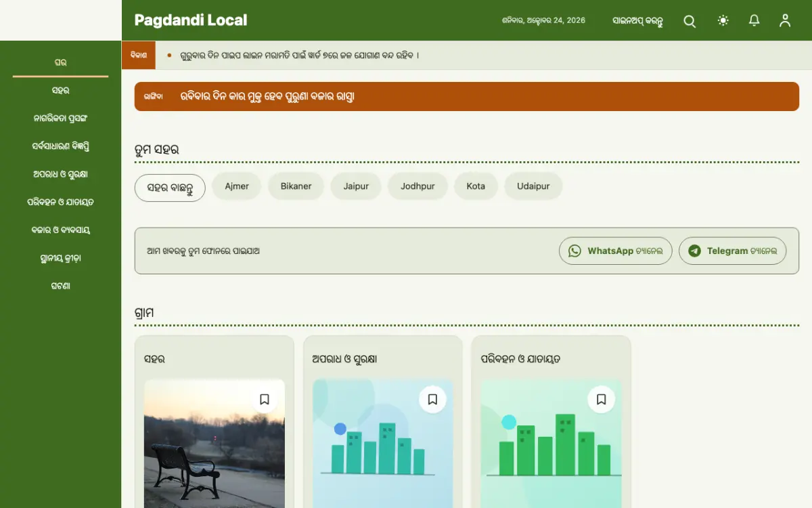Screen dimensions: 812x508
Task: Open the orange breaking news banner
Action: coord(467,97)
